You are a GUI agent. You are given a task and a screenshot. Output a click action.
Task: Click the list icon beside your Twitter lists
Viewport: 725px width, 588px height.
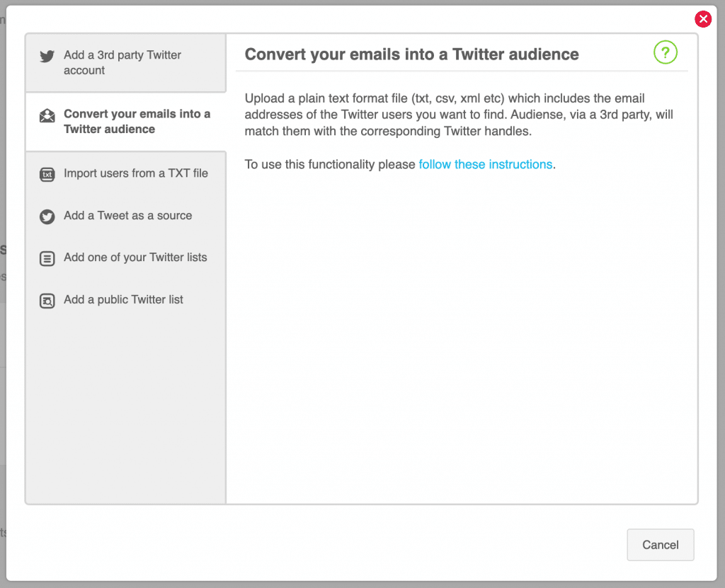point(47,258)
